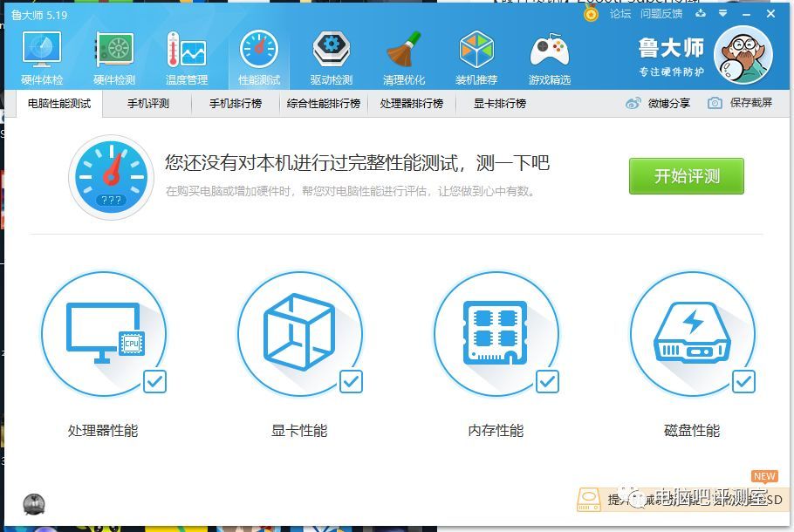Uncheck the 处理器性能 CPU test checkmark
794x532 pixels.
154,382
